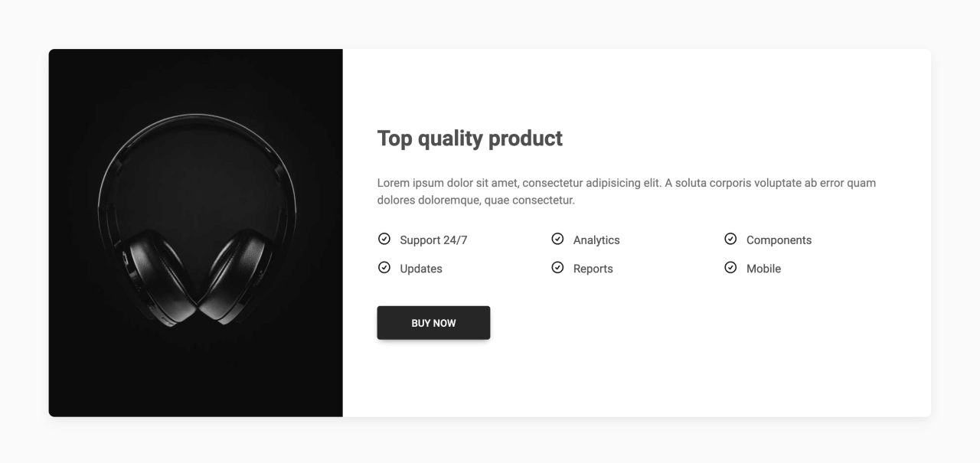
Task: Click the Top quality product heading
Action: pyautogui.click(x=470, y=139)
